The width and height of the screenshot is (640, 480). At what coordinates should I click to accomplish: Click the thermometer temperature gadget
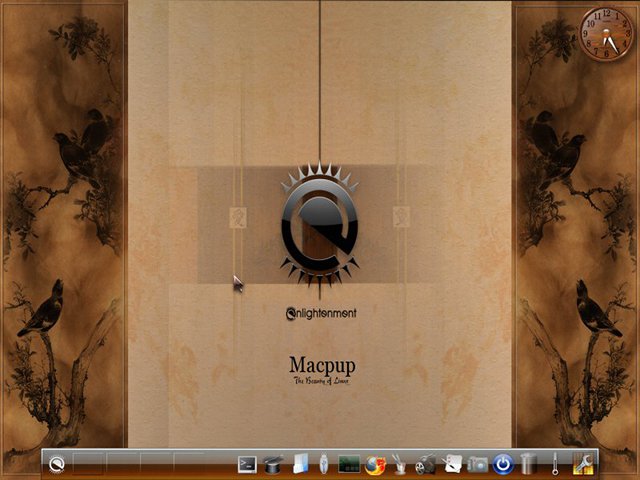tap(555, 464)
